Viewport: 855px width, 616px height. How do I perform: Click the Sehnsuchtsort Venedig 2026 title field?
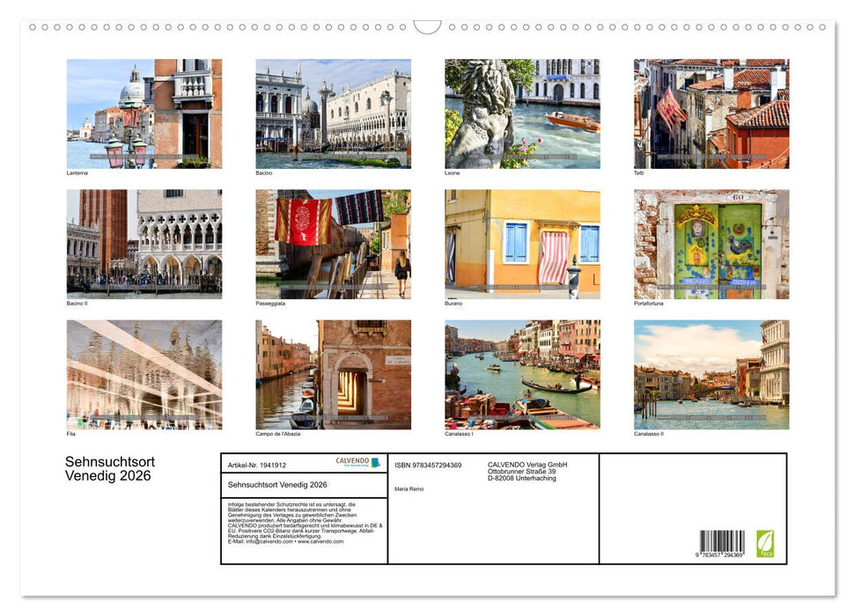pyautogui.click(x=277, y=485)
